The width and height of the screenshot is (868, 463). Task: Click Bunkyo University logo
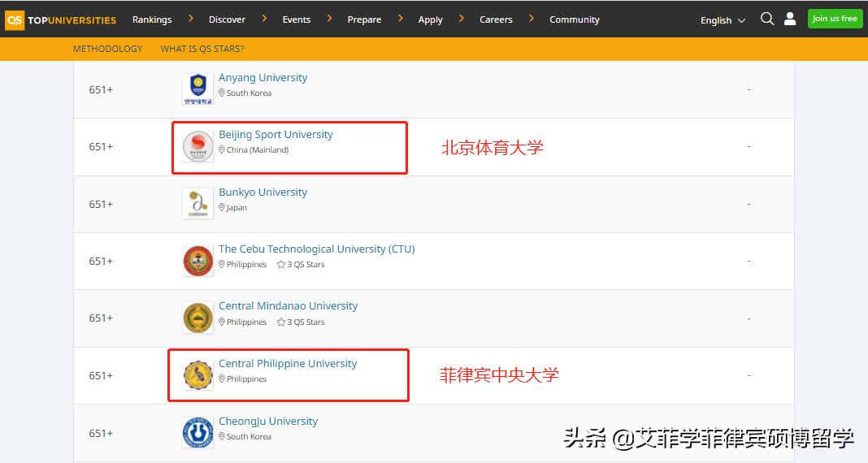point(197,204)
